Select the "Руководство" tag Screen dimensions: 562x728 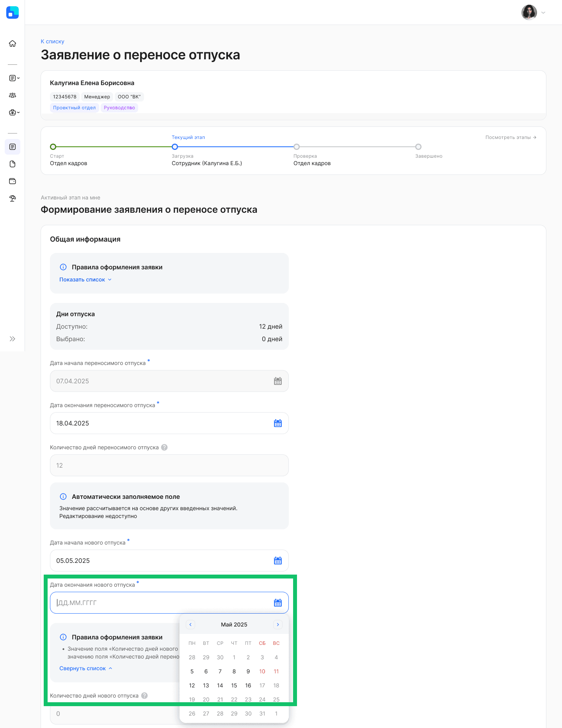click(119, 108)
